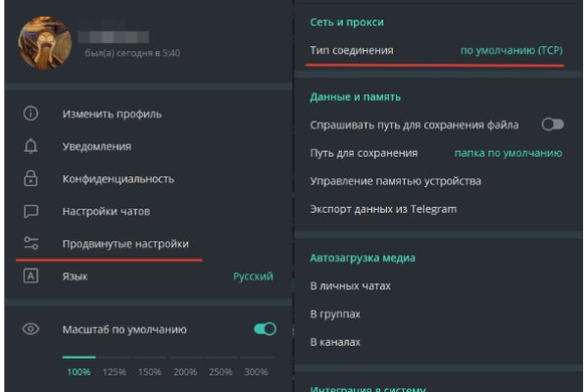Click the bell icon for Уведомления
Viewport: 588px width, 392px height.
pos(30,146)
